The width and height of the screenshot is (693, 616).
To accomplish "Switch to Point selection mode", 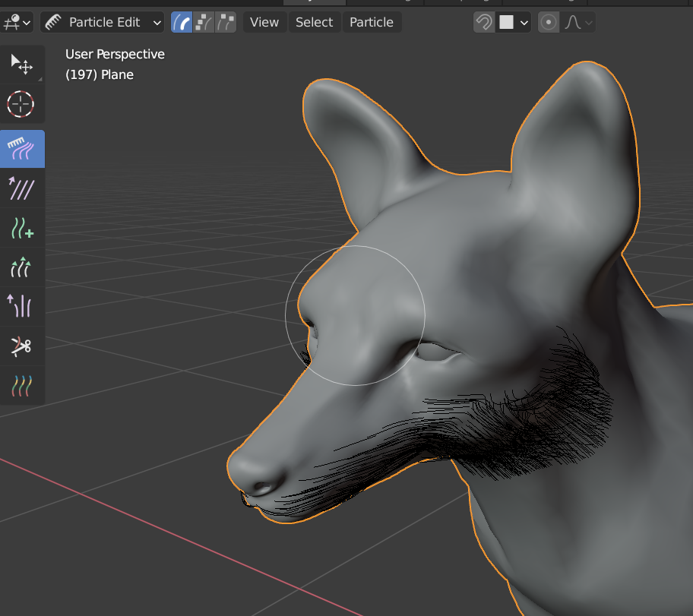I will click(x=204, y=22).
